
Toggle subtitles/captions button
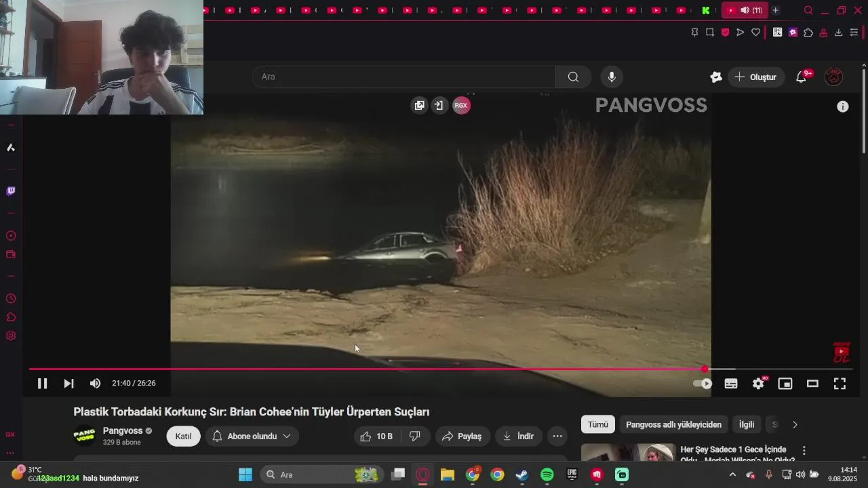(x=731, y=384)
